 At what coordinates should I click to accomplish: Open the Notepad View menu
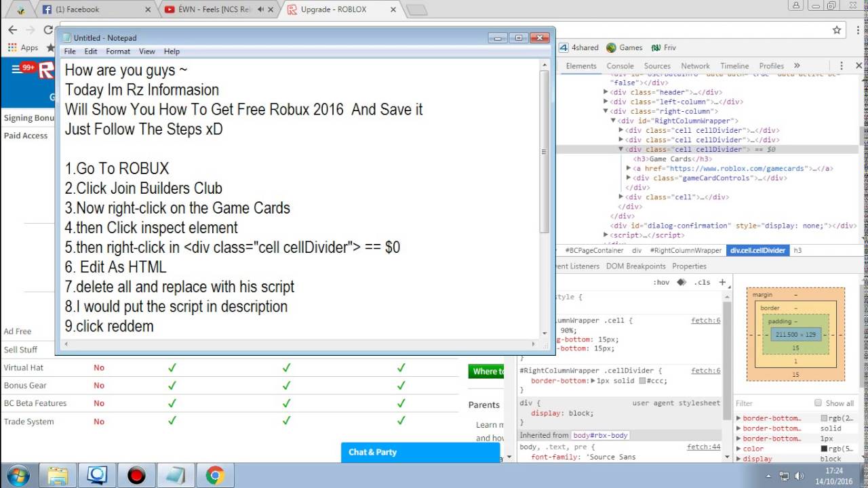[147, 52]
